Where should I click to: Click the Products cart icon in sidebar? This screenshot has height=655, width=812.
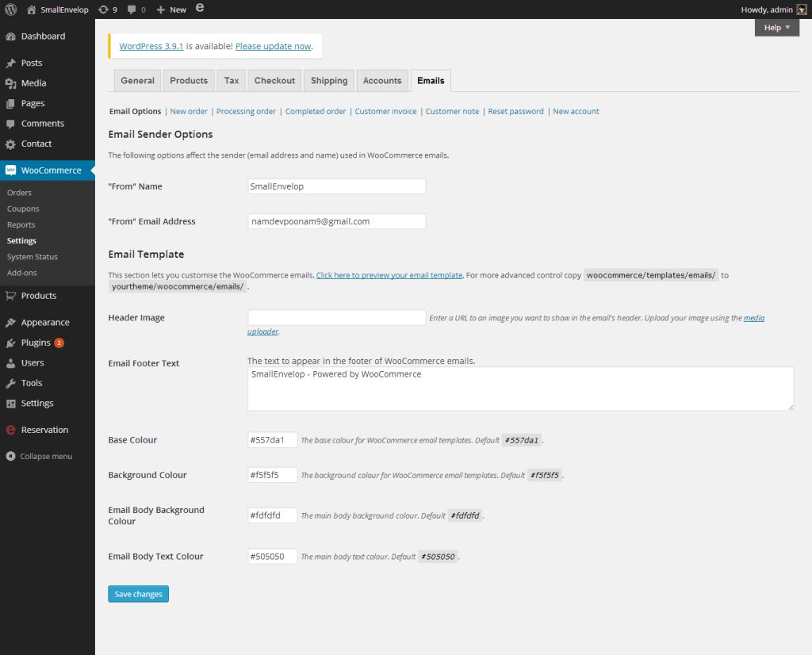(x=10, y=296)
